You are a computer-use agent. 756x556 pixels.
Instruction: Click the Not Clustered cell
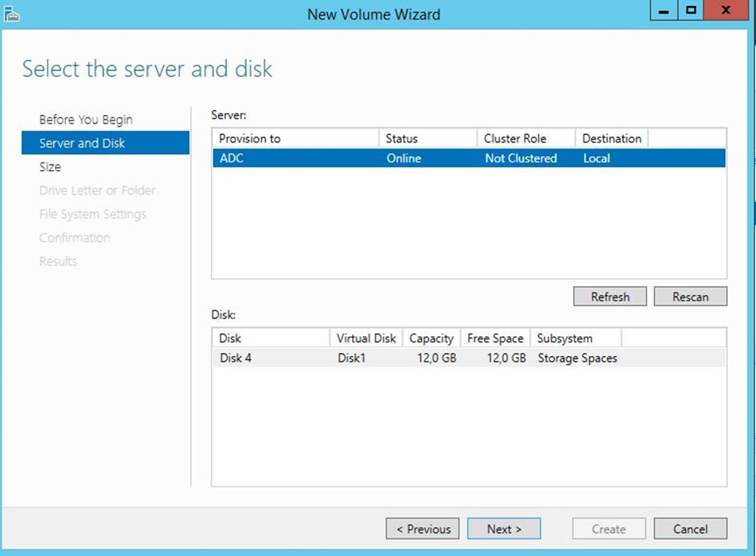click(x=521, y=159)
